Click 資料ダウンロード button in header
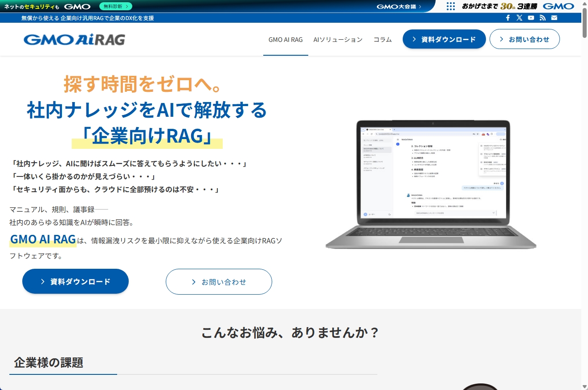Image resolution: width=588 pixels, height=390 pixels. coord(444,39)
